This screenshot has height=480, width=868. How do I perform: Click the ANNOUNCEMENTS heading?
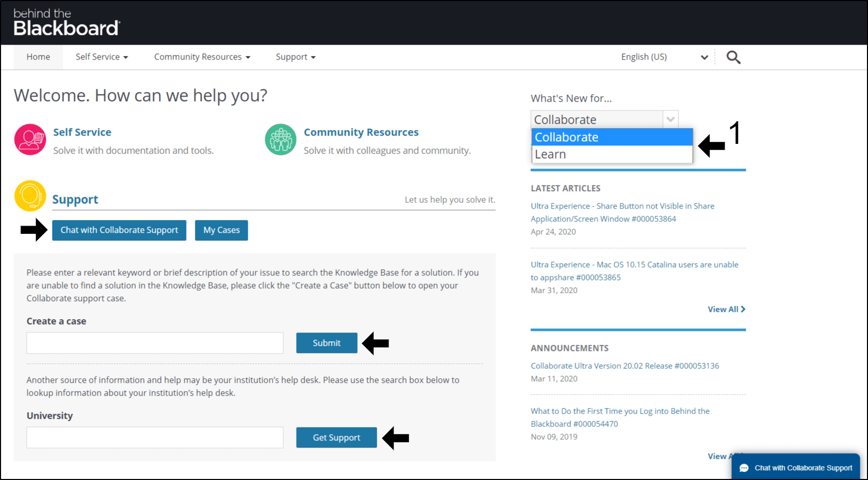tap(570, 348)
